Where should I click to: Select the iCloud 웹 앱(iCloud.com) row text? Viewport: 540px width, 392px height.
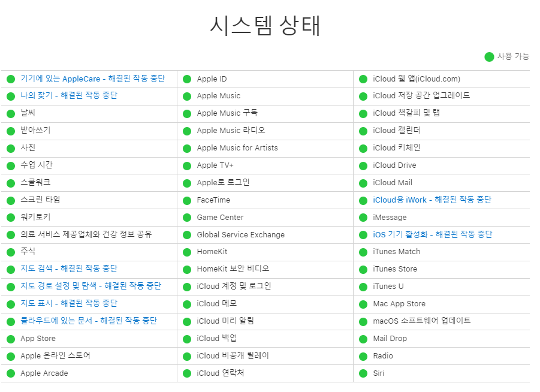417,79
